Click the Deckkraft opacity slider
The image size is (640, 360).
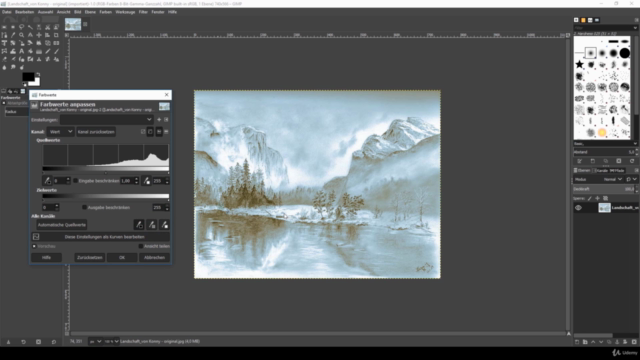(604, 189)
